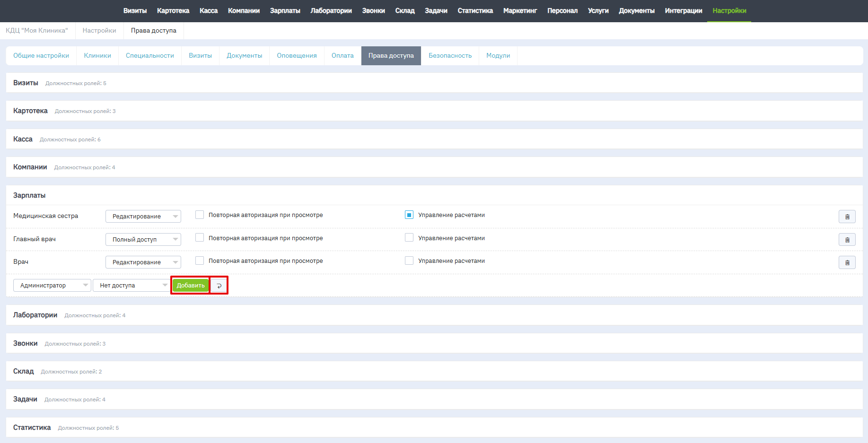The height and width of the screenshot is (443, 868).
Task: Expand the Визиты permissions section
Action: (26, 83)
